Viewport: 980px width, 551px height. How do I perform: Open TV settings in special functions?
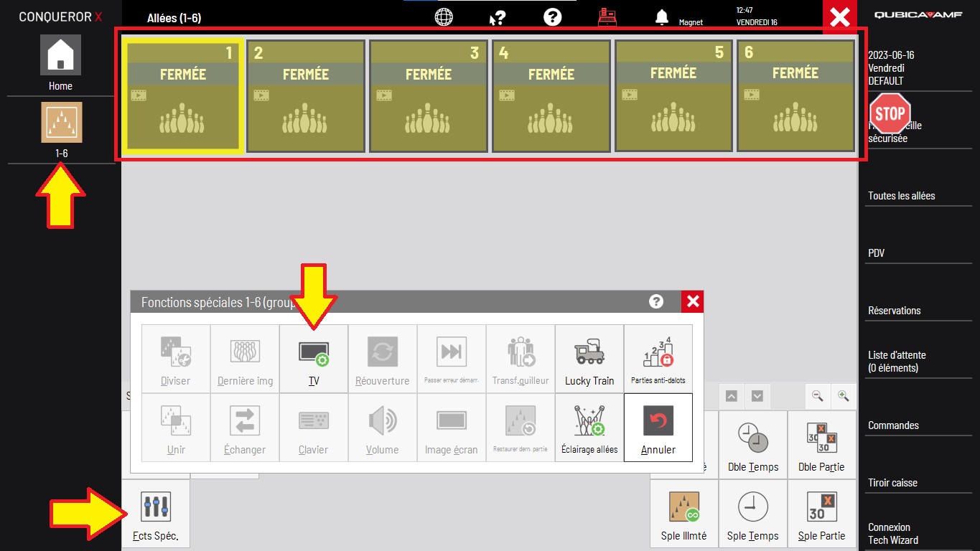[314, 359]
